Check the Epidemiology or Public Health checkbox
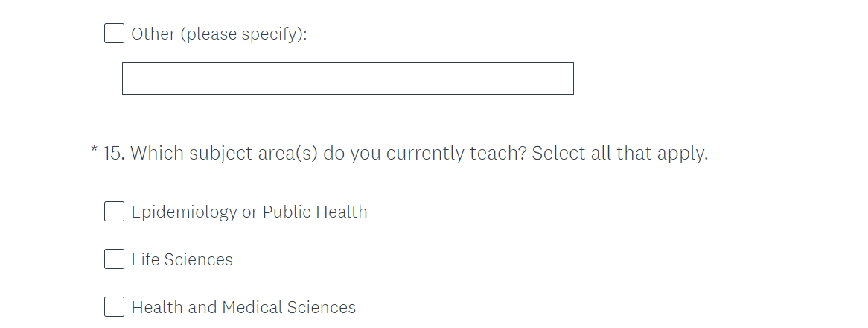The image size is (868, 328). [x=114, y=212]
